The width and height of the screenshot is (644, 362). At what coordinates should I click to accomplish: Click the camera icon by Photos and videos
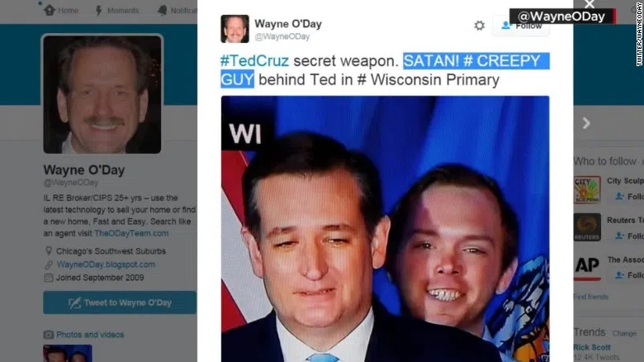[49, 335]
